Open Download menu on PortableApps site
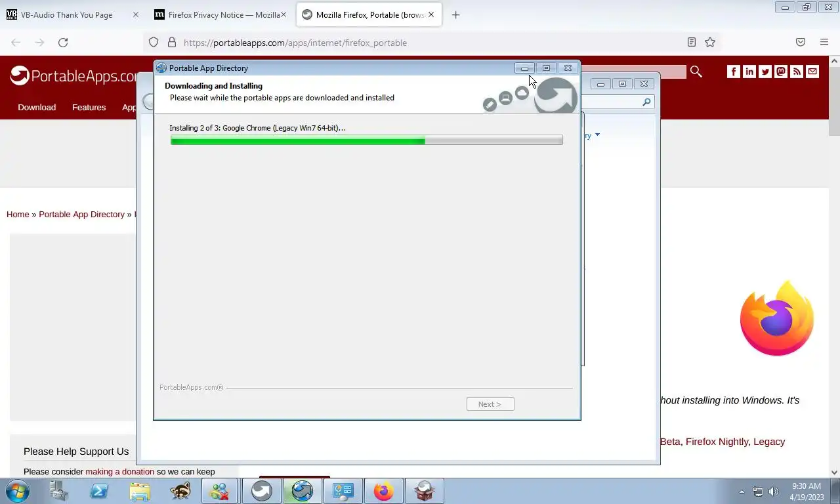This screenshot has width=840, height=504. [x=37, y=107]
